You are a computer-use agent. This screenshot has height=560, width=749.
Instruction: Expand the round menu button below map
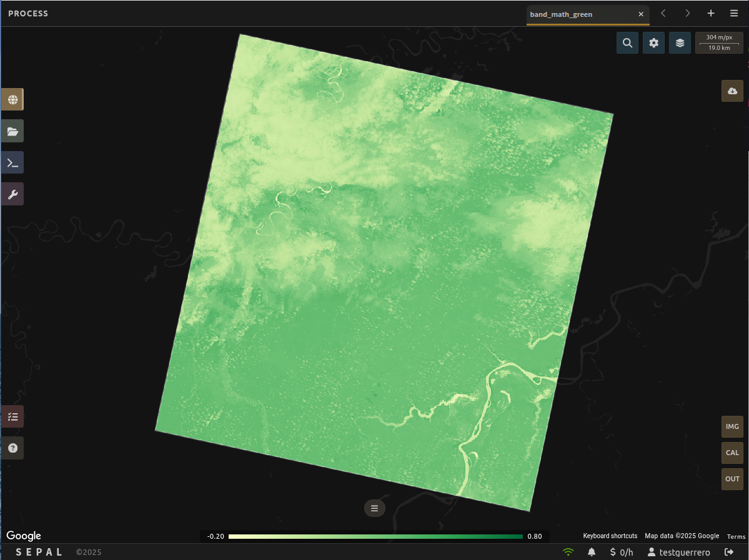375,508
